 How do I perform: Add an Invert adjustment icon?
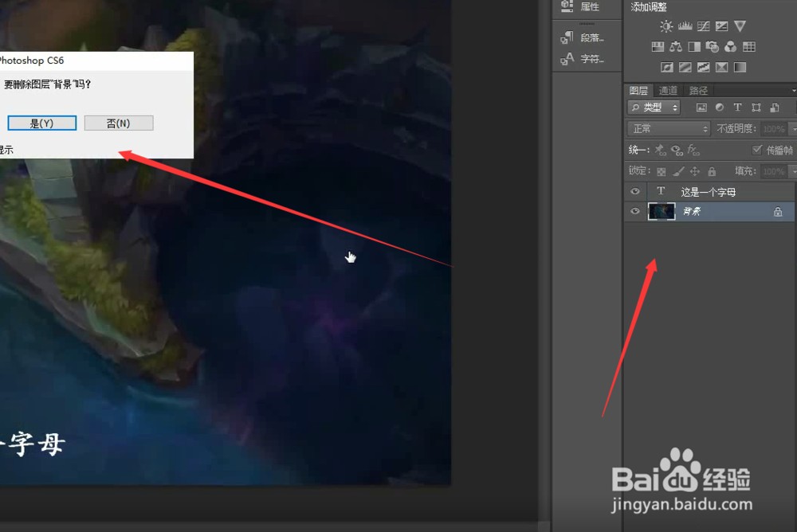[x=667, y=67]
